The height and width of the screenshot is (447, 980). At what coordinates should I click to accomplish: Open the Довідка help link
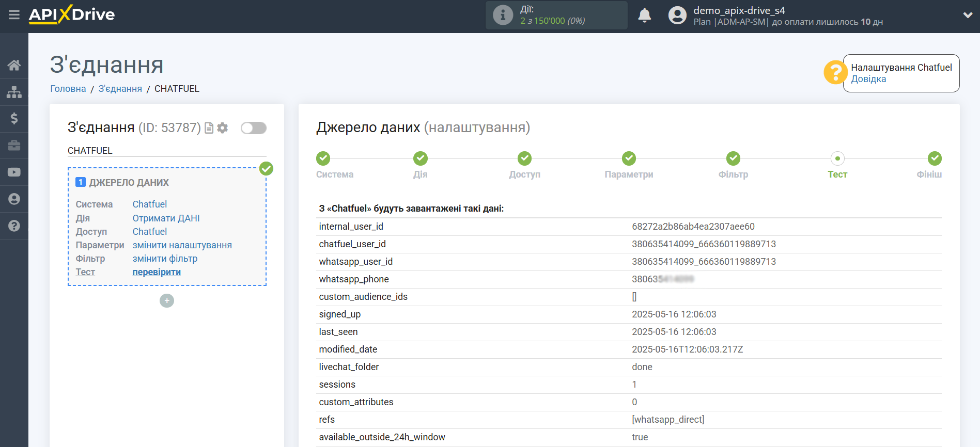[868, 79]
